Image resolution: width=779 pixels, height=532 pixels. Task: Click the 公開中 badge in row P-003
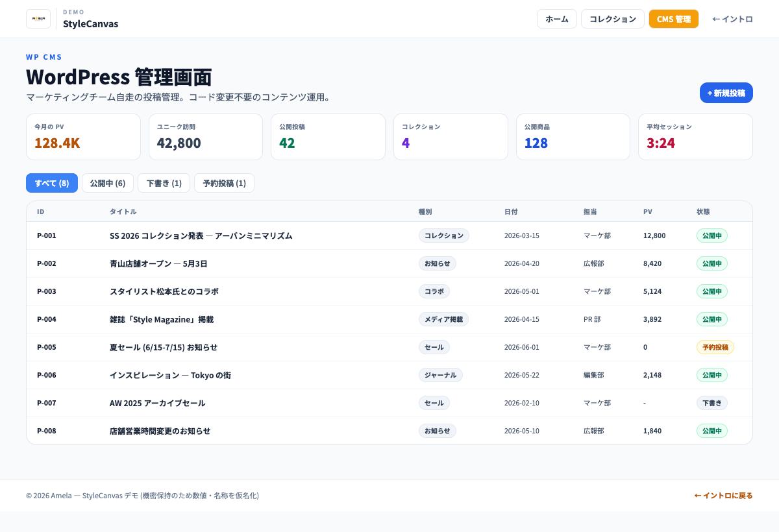pos(712,291)
